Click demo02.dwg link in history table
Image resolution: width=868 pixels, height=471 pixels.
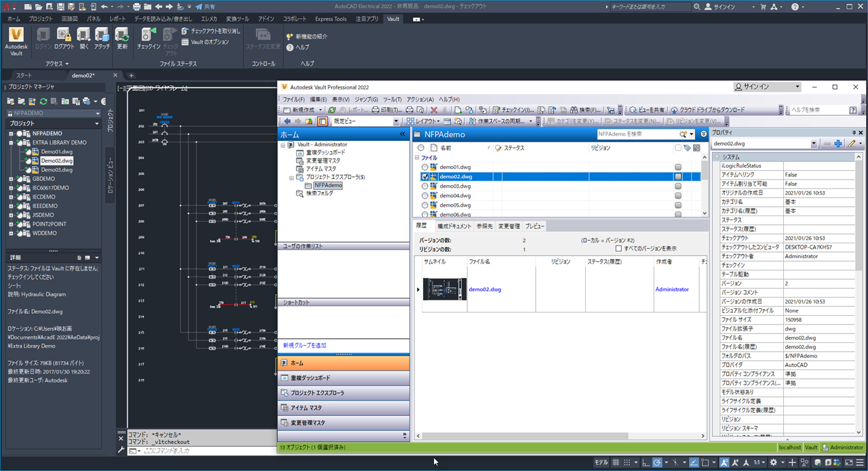[486, 289]
